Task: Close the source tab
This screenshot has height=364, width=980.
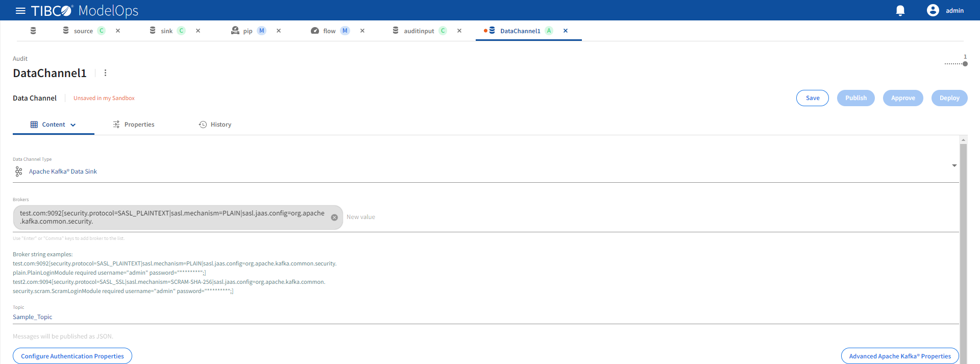Action: 118,31
